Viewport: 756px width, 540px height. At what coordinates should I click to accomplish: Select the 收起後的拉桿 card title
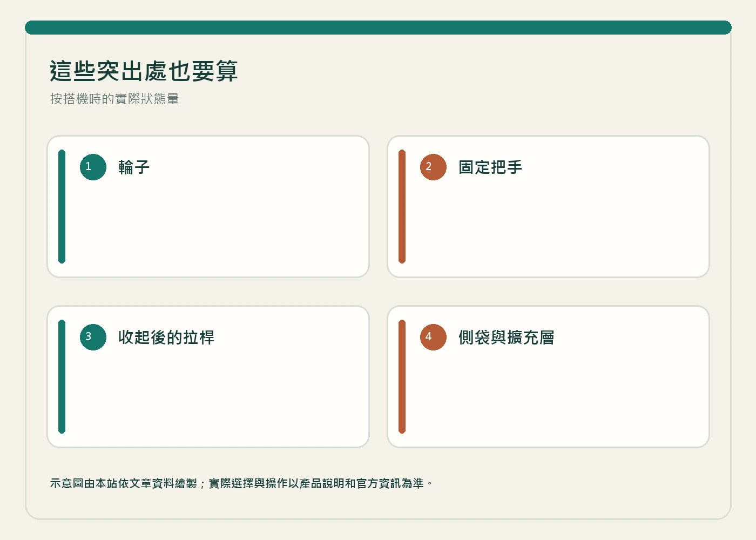pyautogui.click(x=166, y=337)
